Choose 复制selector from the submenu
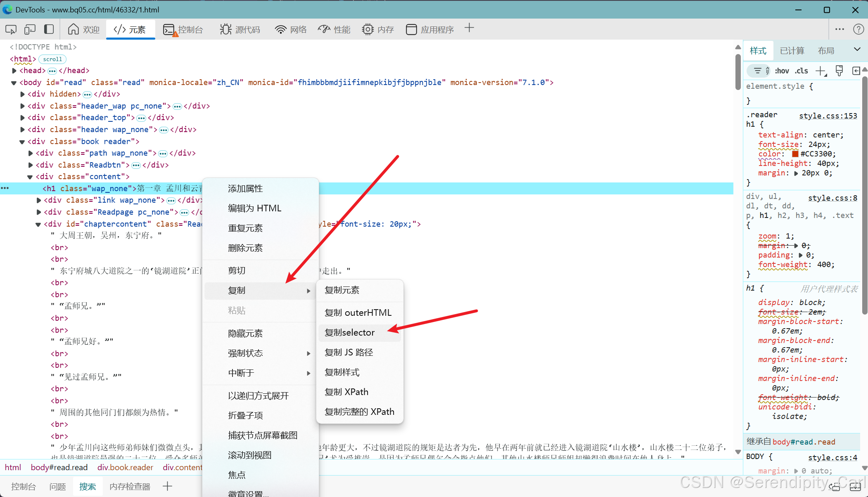This screenshot has width=868, height=497. point(350,333)
